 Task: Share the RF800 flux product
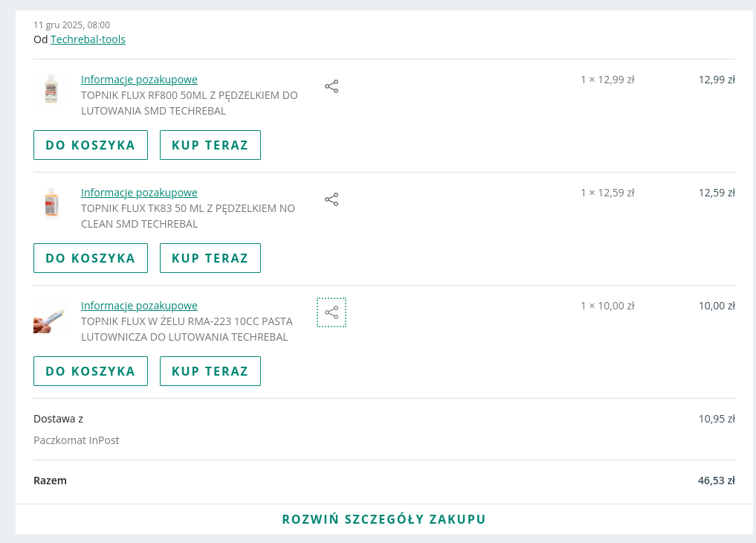332,86
